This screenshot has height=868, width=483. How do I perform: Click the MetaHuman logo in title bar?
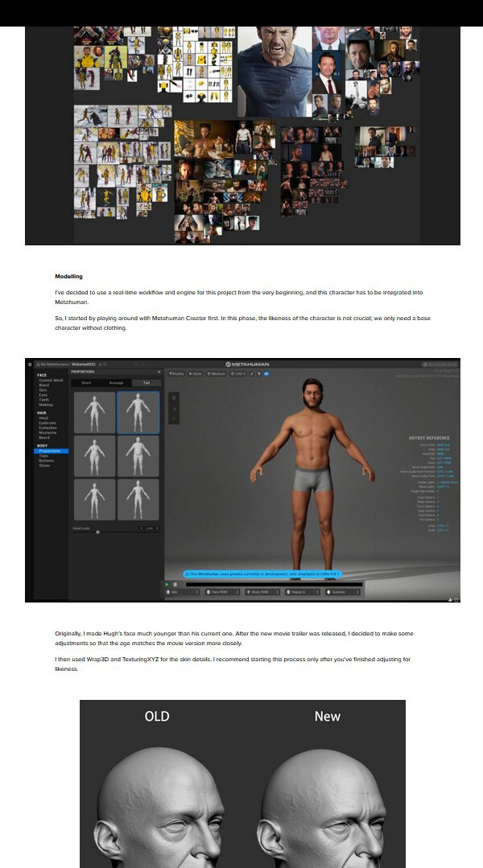point(248,364)
